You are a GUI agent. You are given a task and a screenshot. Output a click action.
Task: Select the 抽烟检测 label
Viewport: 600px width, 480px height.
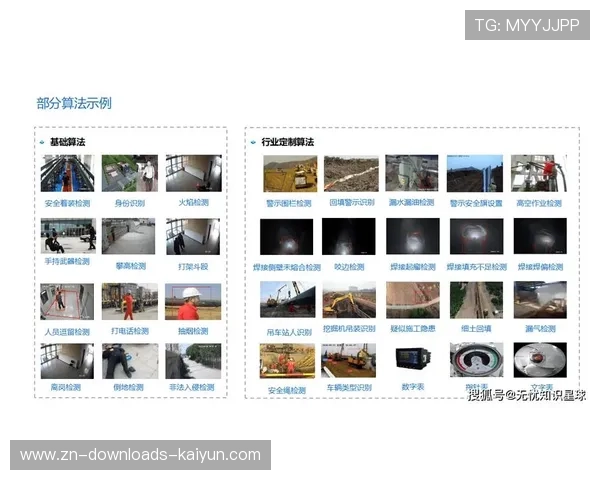[193, 331]
